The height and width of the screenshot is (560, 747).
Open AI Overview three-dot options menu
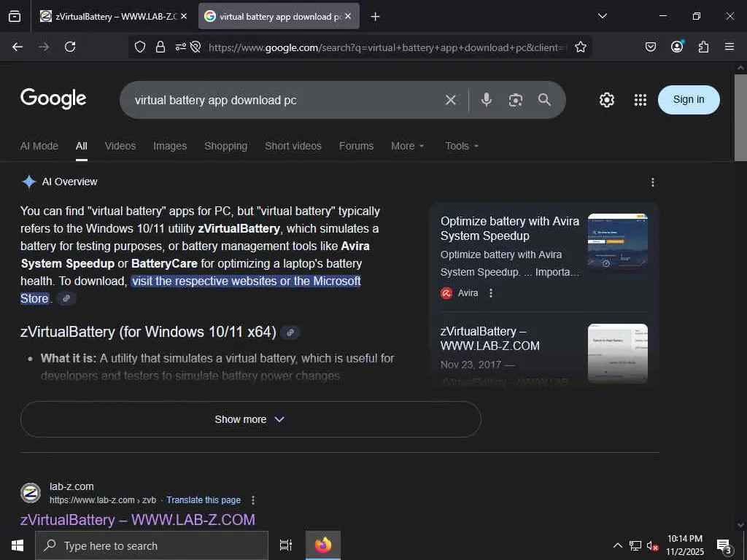click(x=653, y=182)
